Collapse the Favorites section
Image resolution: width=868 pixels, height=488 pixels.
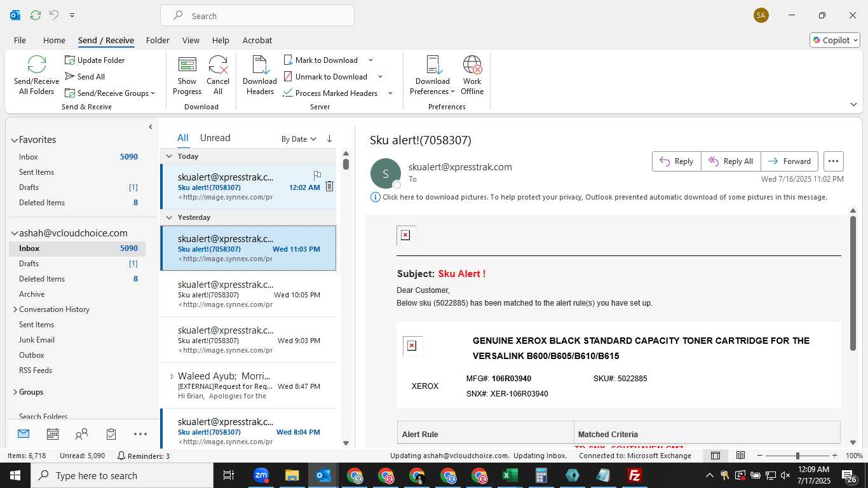click(14, 140)
